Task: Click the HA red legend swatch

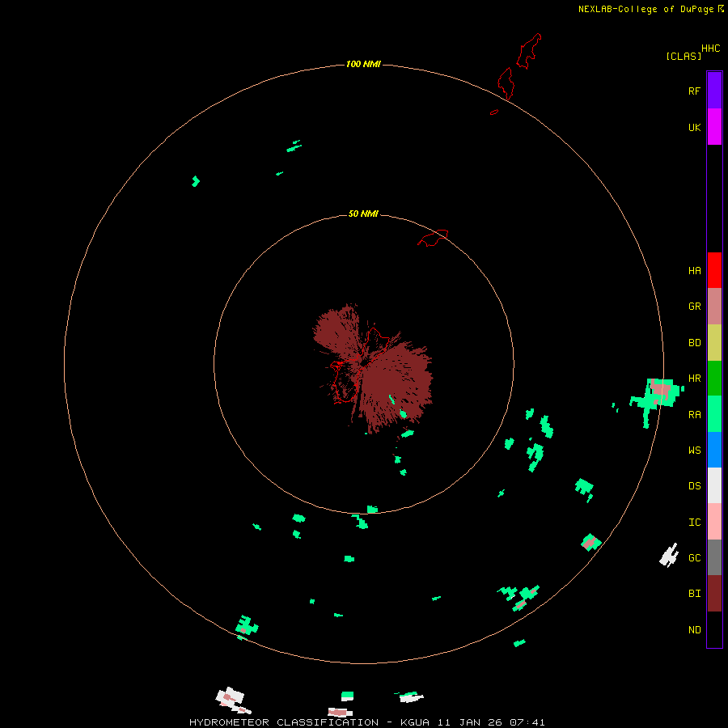Action: [x=714, y=270]
